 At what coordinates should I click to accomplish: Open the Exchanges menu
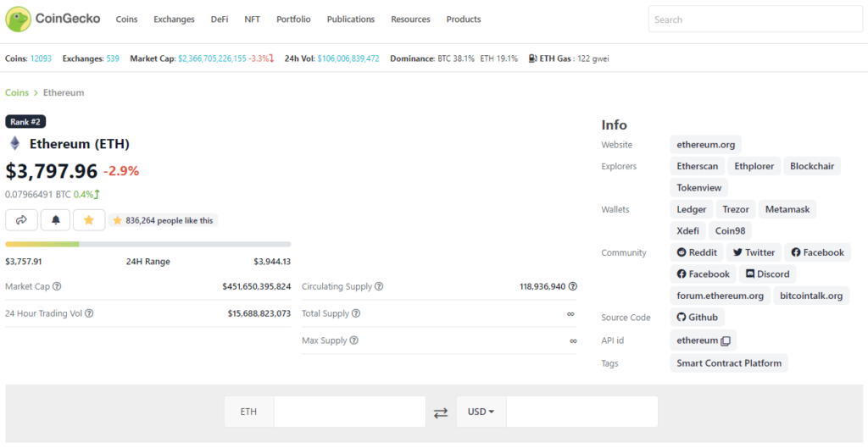click(175, 19)
